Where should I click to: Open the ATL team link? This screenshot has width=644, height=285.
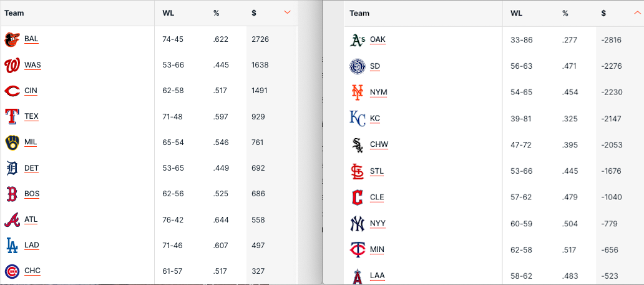click(x=31, y=219)
